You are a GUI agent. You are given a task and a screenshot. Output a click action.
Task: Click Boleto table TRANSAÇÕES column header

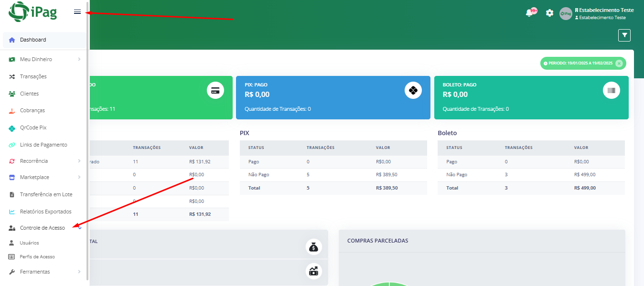(519, 148)
